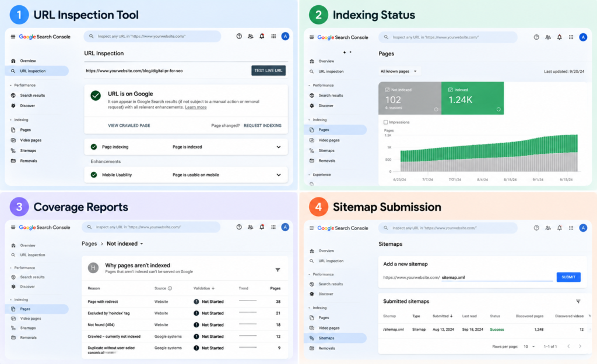Viewport: 597px width, 364px height.
Task: Sort by Submitted column arrow in sitemaps table
Action: point(451,316)
